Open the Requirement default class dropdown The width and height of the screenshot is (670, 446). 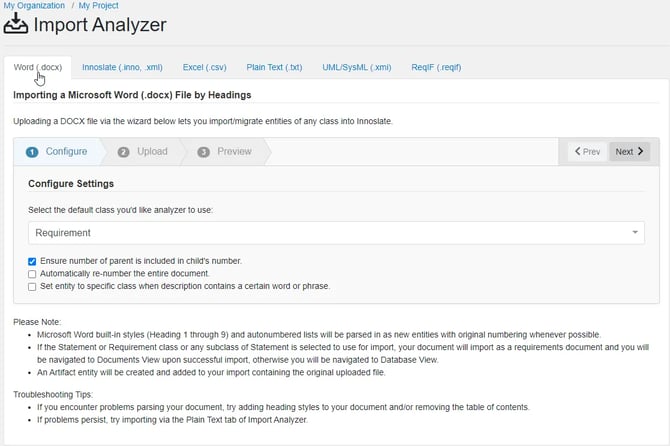(x=336, y=233)
